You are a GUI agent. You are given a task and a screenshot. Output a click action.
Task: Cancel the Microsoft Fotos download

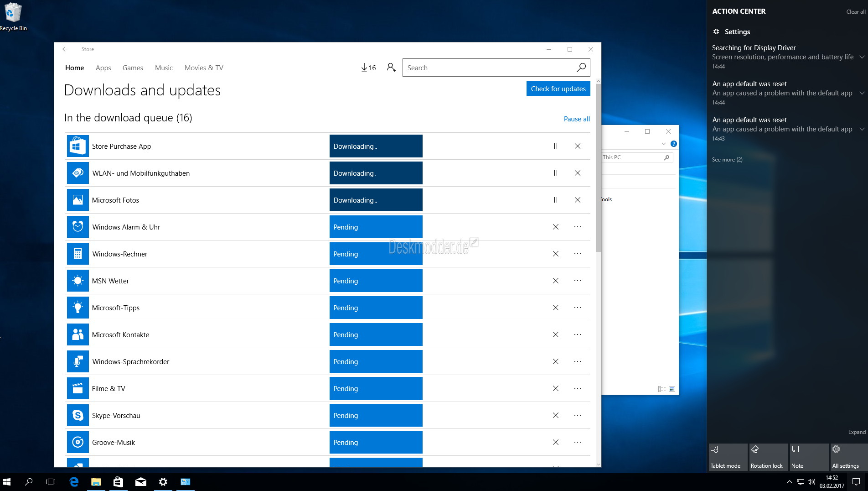pos(578,200)
